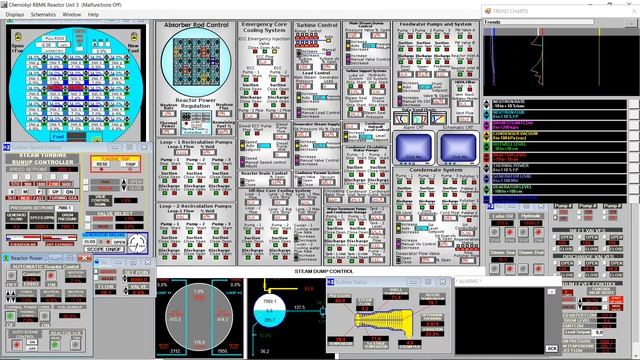This screenshot has width=640, height=360.
Task: Tick checkbox beside Deaerator Level trend
Action: (634, 189)
